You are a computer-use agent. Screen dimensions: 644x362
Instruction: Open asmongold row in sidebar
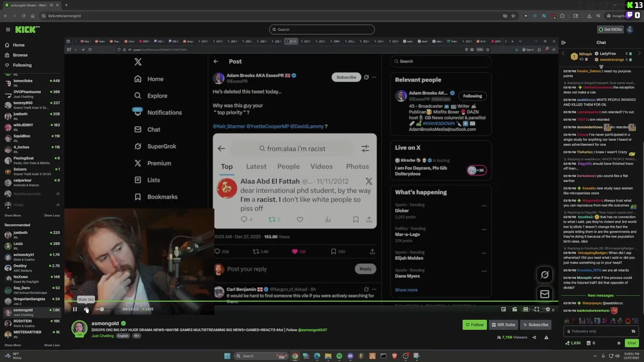tap(32, 312)
